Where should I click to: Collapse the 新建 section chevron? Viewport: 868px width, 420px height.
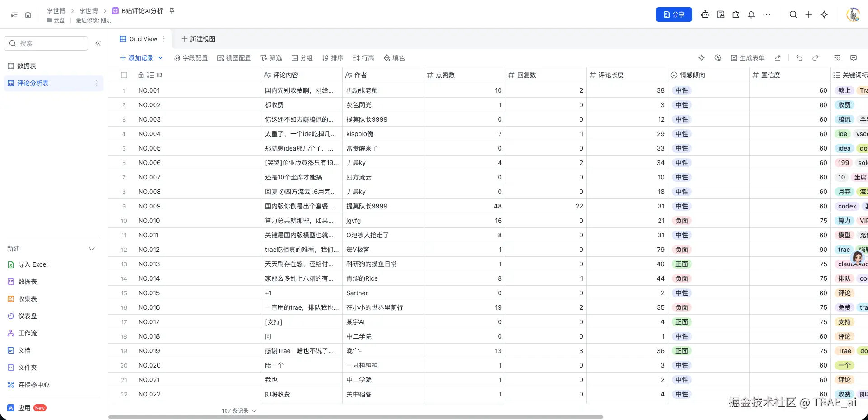(x=92, y=249)
